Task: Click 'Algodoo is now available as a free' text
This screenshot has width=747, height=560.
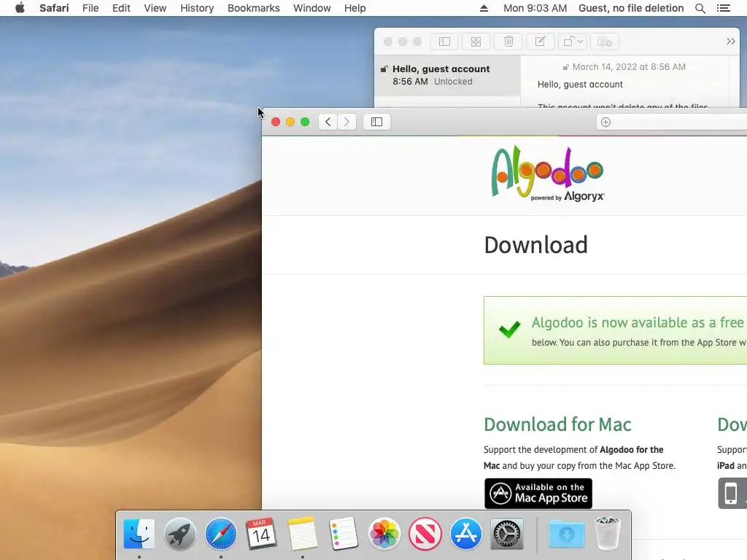Action: (x=638, y=322)
